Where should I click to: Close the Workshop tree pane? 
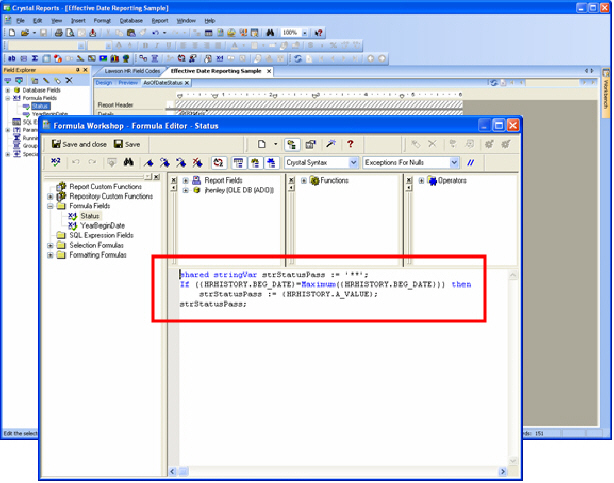pos(157,177)
